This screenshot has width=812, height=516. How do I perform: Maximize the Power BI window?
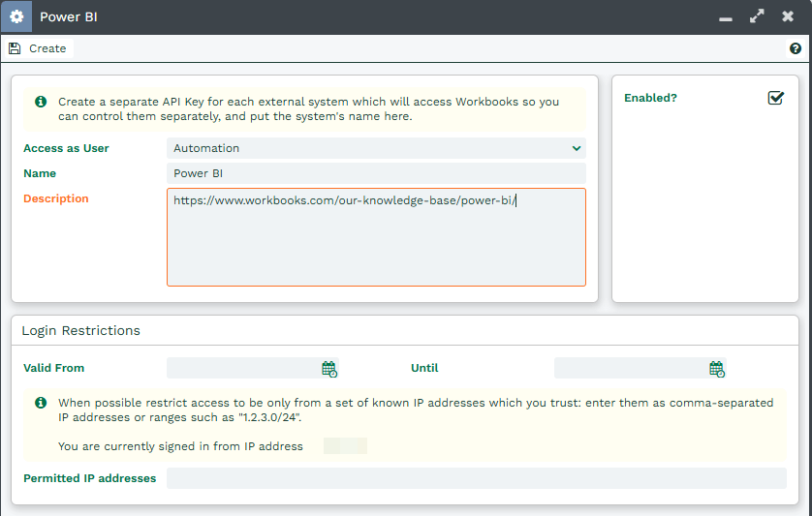(x=757, y=16)
